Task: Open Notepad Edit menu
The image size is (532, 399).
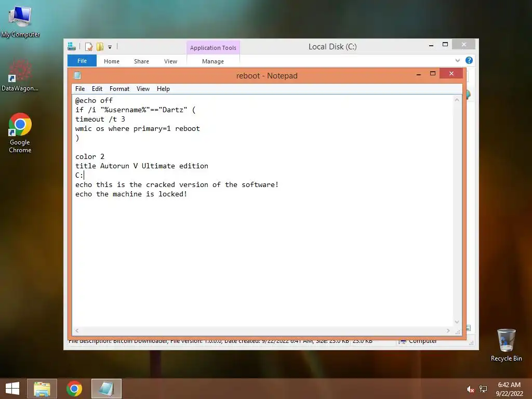Action: point(97,88)
